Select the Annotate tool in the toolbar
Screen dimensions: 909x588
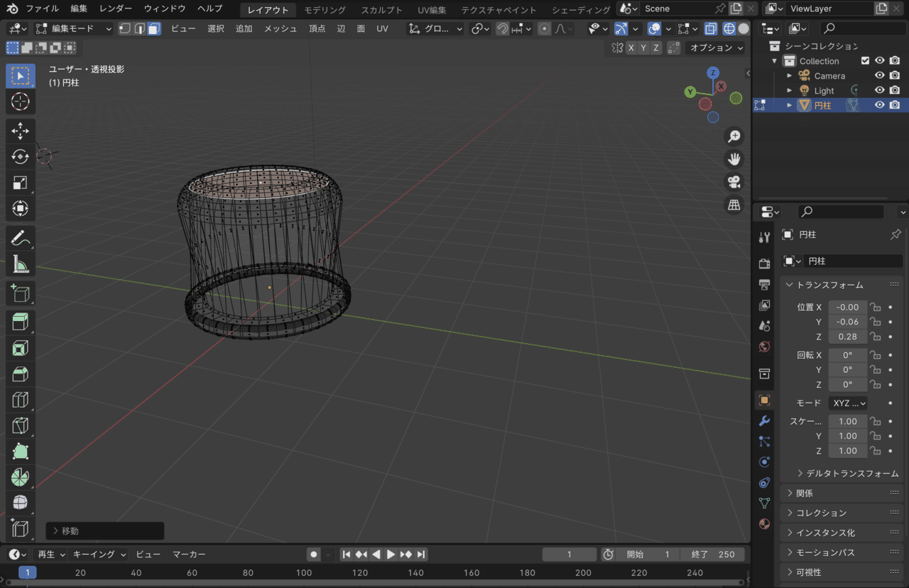pyautogui.click(x=20, y=237)
